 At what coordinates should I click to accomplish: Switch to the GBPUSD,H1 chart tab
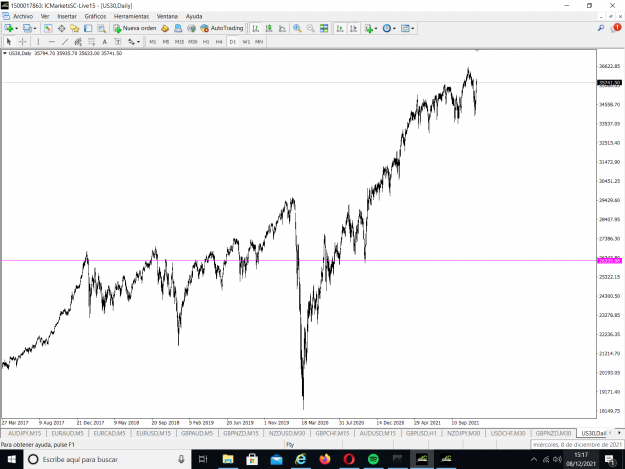click(x=421, y=433)
